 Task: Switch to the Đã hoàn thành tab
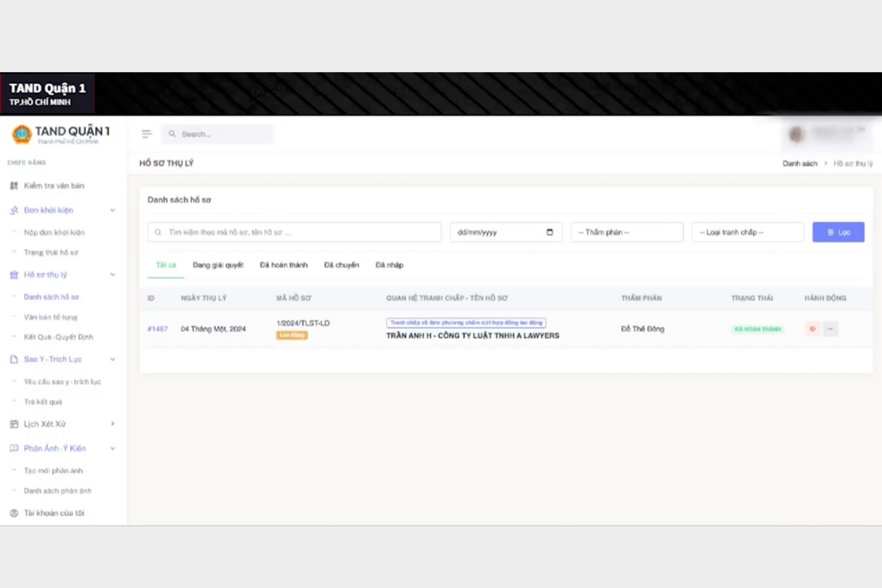(284, 265)
